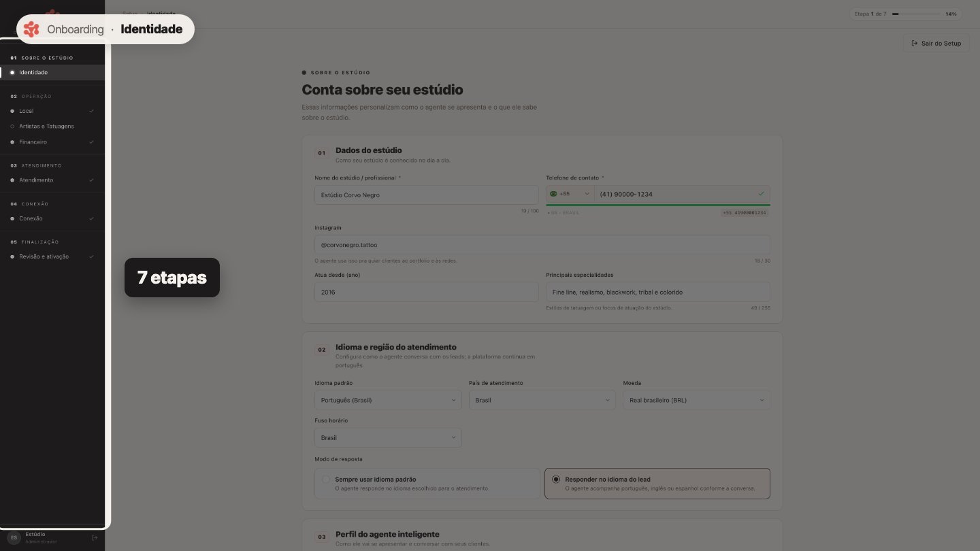Open the Fuso horário dropdown
Image resolution: width=980 pixels, height=551 pixels.
coord(388,437)
